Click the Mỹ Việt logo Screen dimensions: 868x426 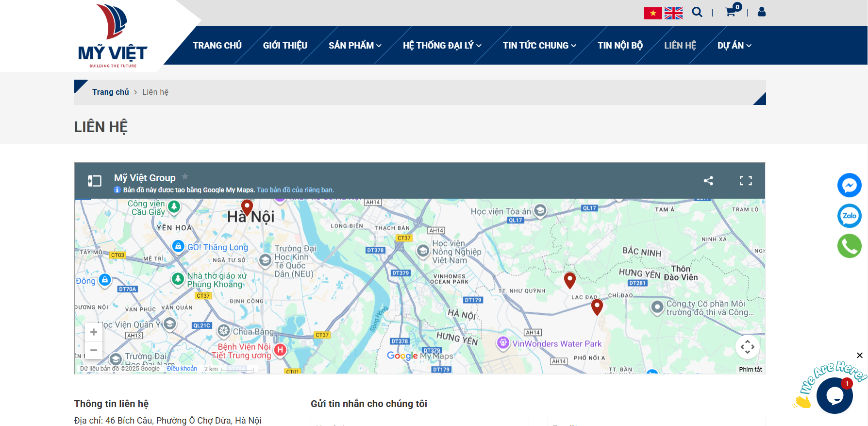click(x=113, y=36)
